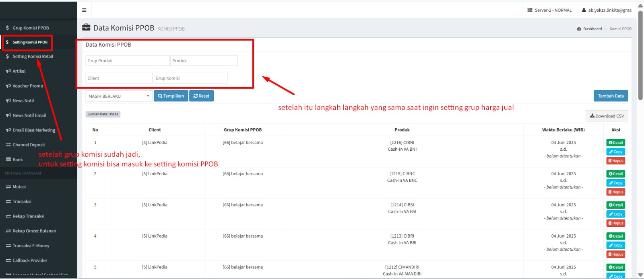644x279 pixels.
Task: Toggle the hamburger sidebar menu icon
Action: (84, 10)
